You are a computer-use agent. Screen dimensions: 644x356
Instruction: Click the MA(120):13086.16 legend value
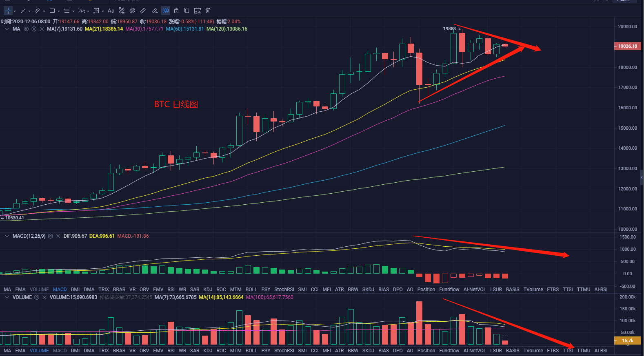coord(227,29)
